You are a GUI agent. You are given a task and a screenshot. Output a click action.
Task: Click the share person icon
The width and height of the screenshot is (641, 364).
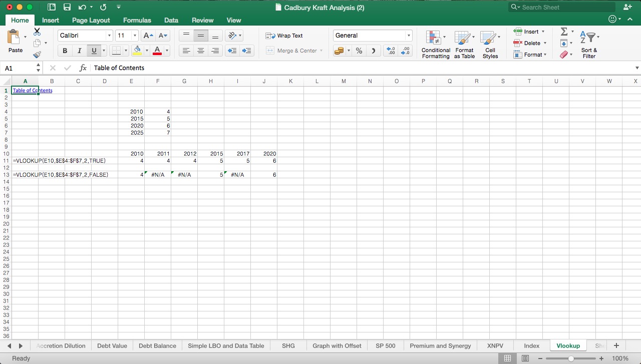(x=627, y=7)
